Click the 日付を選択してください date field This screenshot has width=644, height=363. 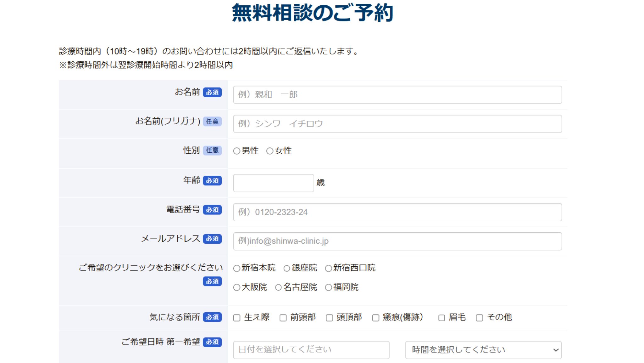tap(311, 350)
